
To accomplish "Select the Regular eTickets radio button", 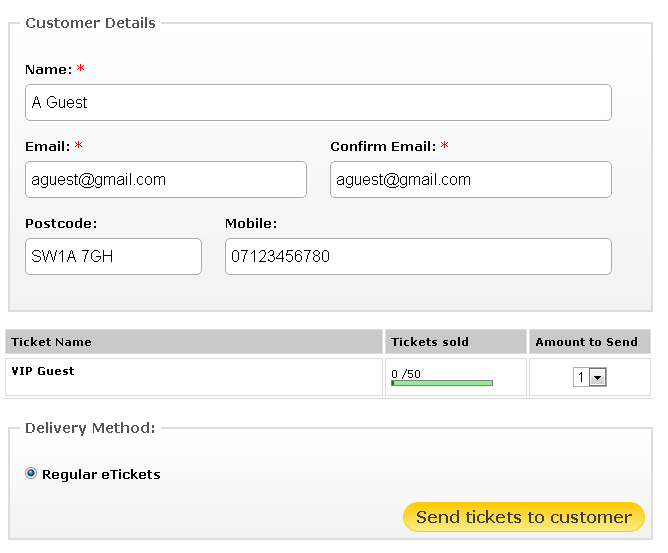I will pyautogui.click(x=31, y=474).
